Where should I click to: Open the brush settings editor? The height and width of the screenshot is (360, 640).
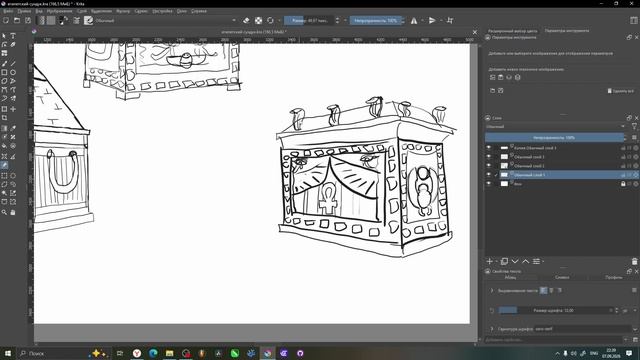(x=76, y=20)
